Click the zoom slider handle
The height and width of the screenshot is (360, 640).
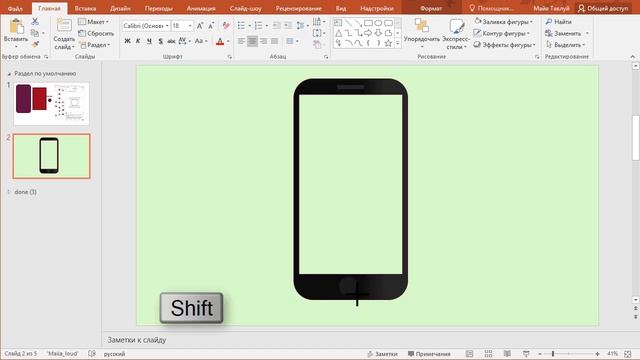553,354
